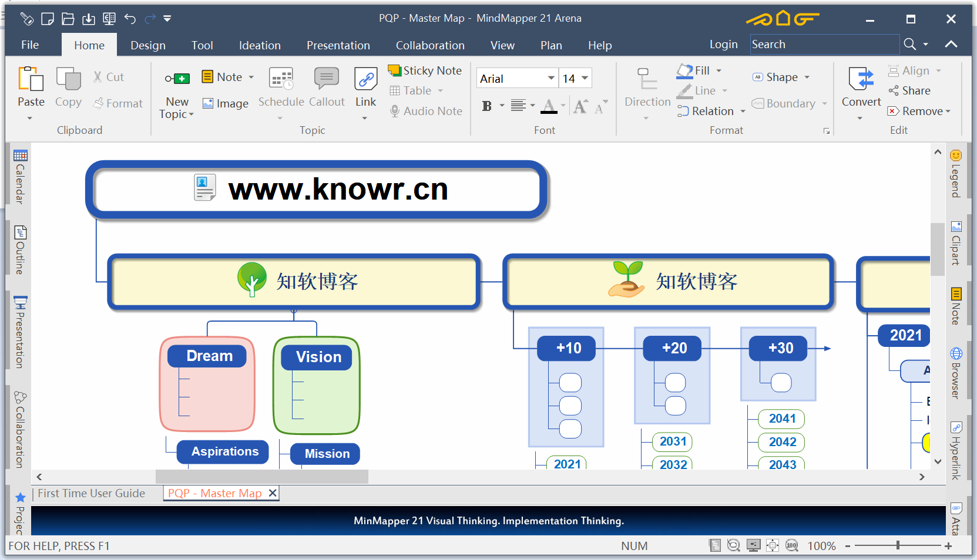Click the magnifier search icon
The height and width of the screenshot is (560, 977).
(x=910, y=45)
